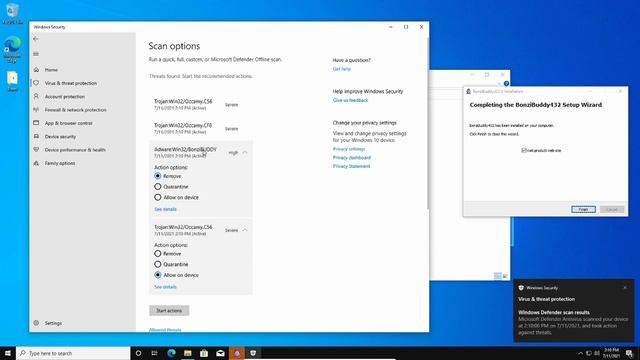The width and height of the screenshot is (640, 360).
Task: Select Remove for Adware:Win32/BonziBUDDY
Action: [x=158, y=176]
